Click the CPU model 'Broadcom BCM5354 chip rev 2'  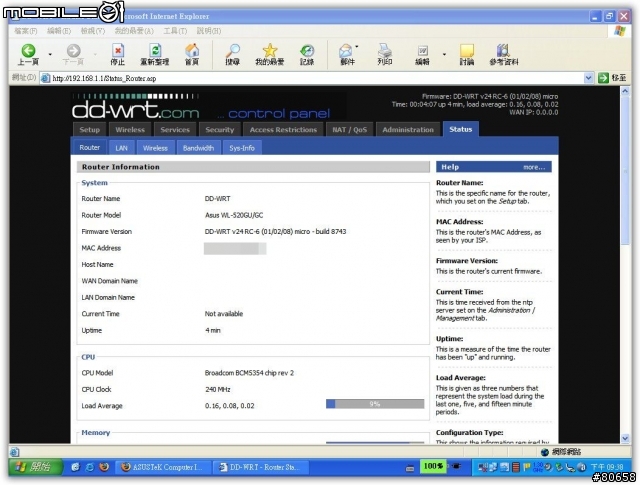(x=249, y=373)
